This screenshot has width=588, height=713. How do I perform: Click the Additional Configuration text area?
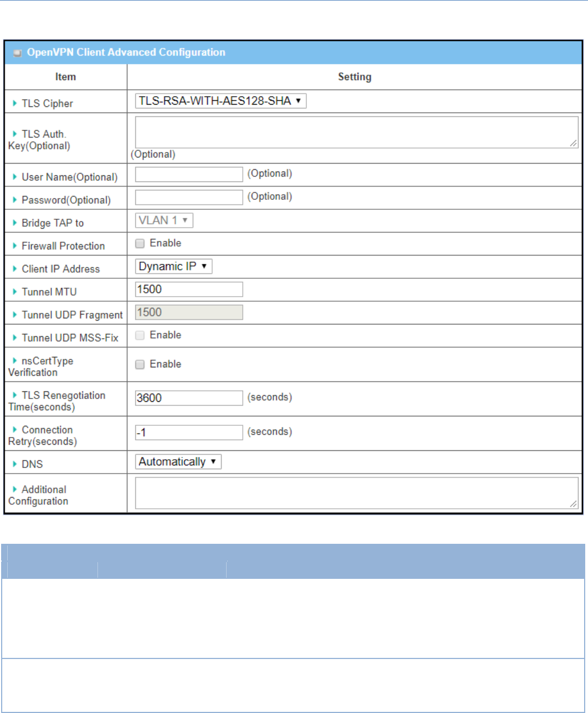click(x=357, y=493)
